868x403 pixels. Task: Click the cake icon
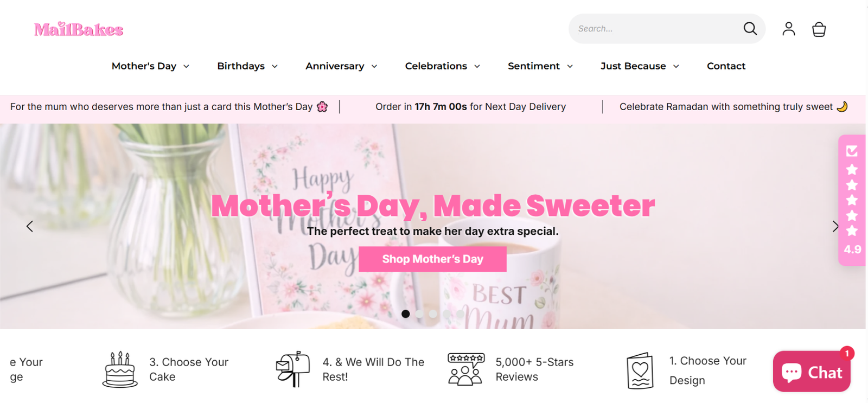click(x=120, y=369)
